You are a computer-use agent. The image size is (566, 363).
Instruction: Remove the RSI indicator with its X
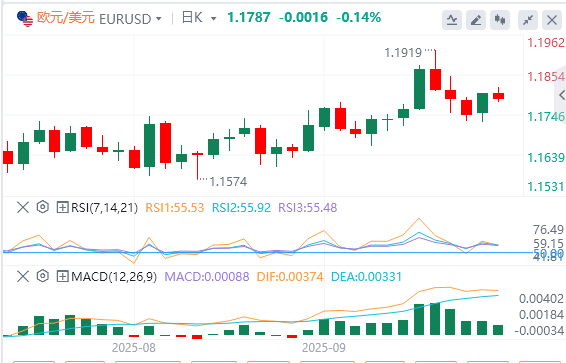click(23, 207)
